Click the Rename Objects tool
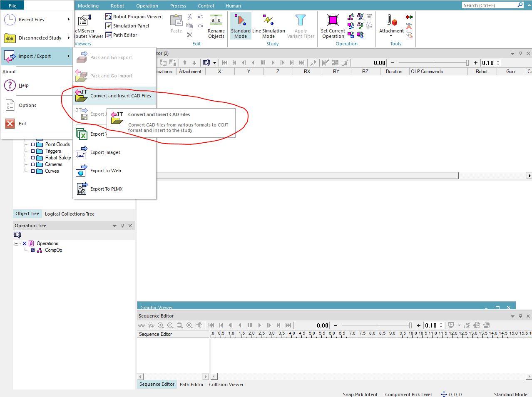532x397 pixels. [x=216, y=25]
